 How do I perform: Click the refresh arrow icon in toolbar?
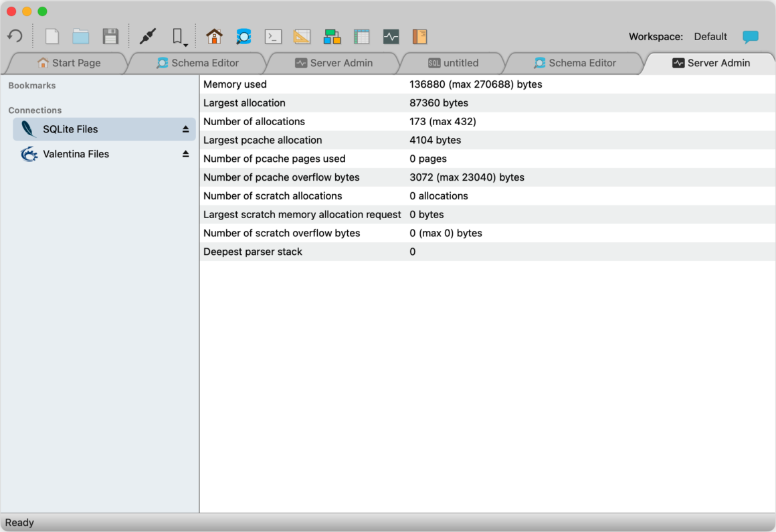(15, 36)
